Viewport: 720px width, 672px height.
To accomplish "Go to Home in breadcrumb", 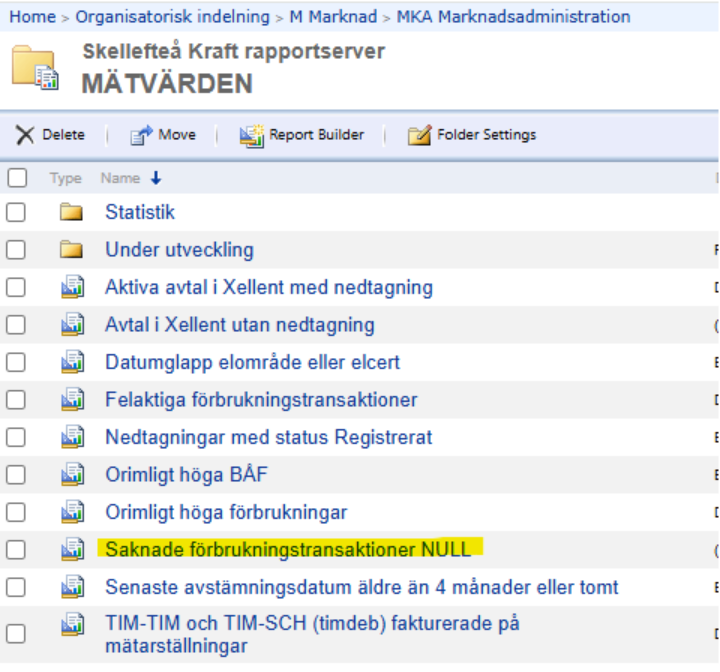I will pos(31,17).
